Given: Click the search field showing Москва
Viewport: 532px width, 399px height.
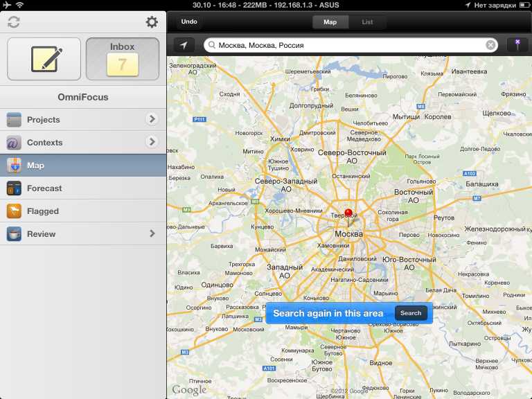Looking at the screenshot, I should click(x=351, y=45).
